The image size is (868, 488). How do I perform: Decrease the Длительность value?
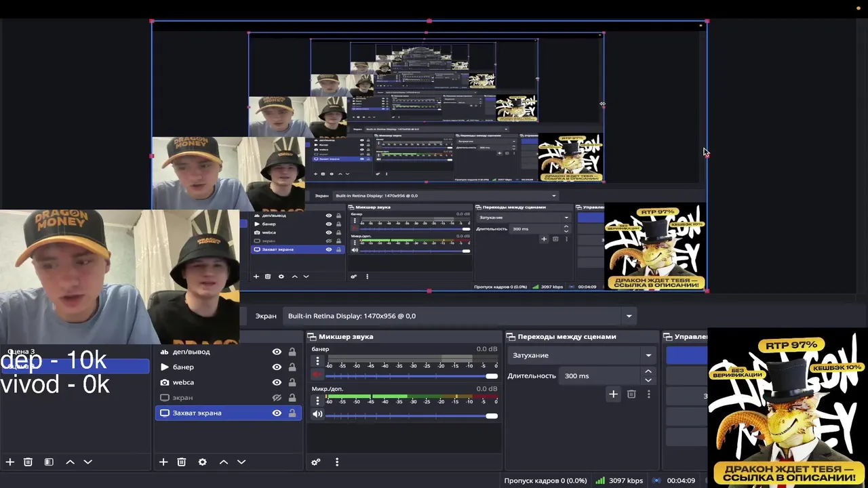click(648, 380)
